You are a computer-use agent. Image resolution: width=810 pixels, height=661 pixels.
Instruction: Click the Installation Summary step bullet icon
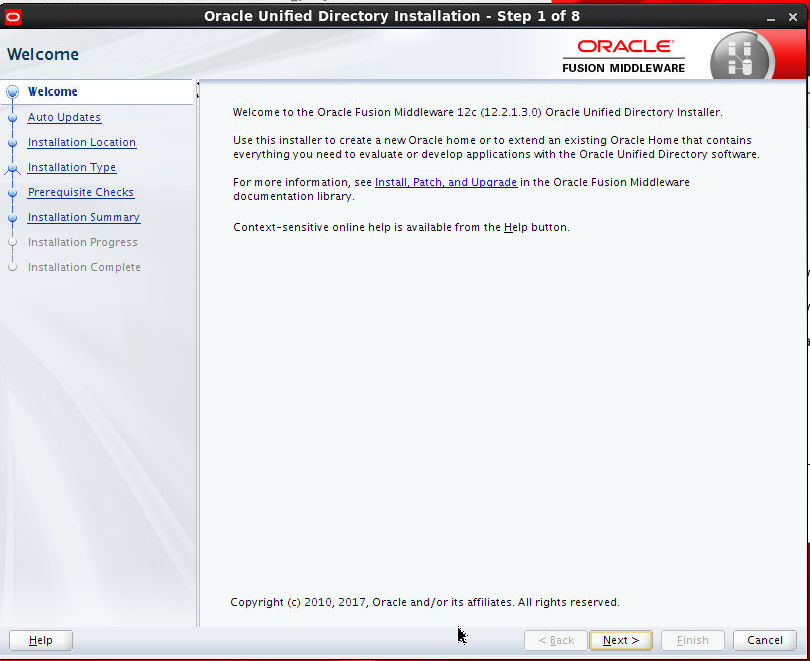(13, 217)
